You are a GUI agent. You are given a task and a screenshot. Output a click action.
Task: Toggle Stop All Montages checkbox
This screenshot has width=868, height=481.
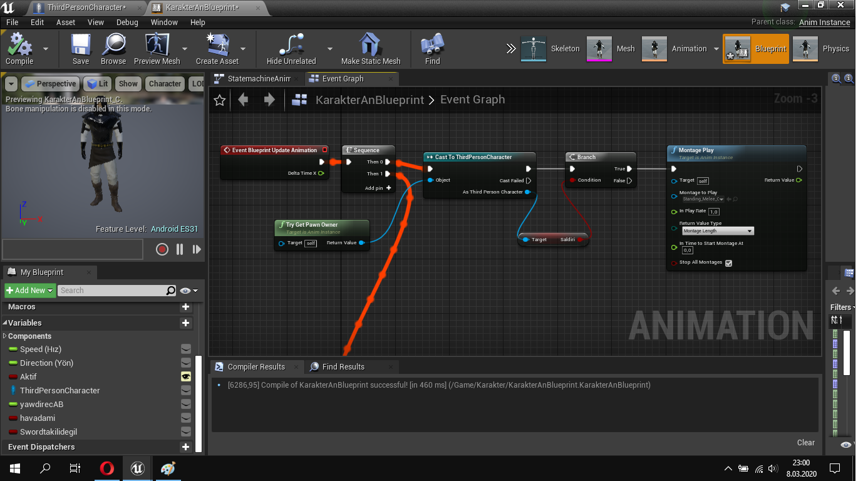pyautogui.click(x=728, y=263)
